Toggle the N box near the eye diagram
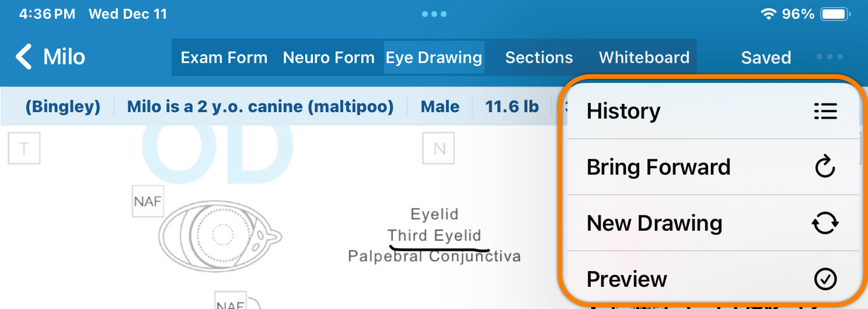Screen dimensions: 868x309 click(439, 148)
